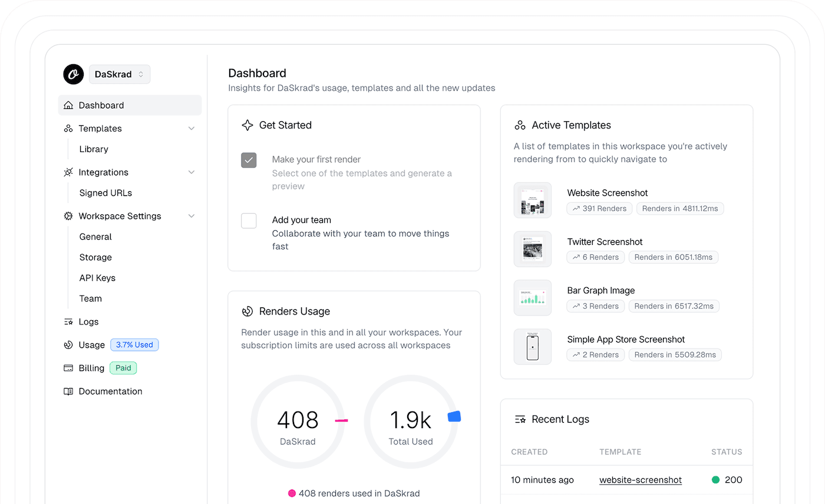Open Simple App Store Screenshot template title
The height and width of the screenshot is (504, 825).
click(626, 340)
